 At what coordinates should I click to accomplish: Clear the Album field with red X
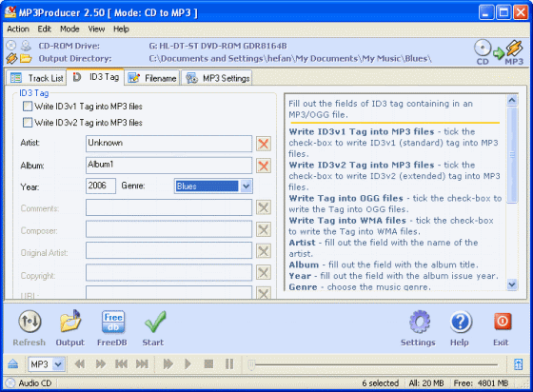pyautogui.click(x=264, y=166)
